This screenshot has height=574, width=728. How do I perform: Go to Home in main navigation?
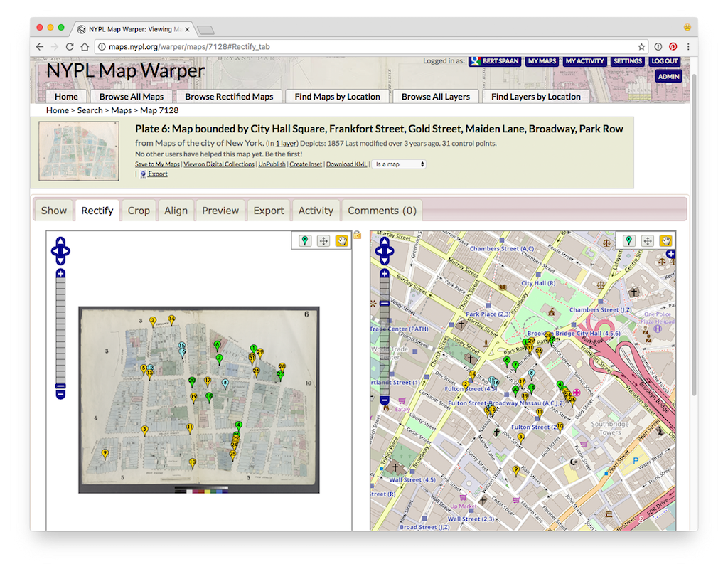(x=66, y=97)
